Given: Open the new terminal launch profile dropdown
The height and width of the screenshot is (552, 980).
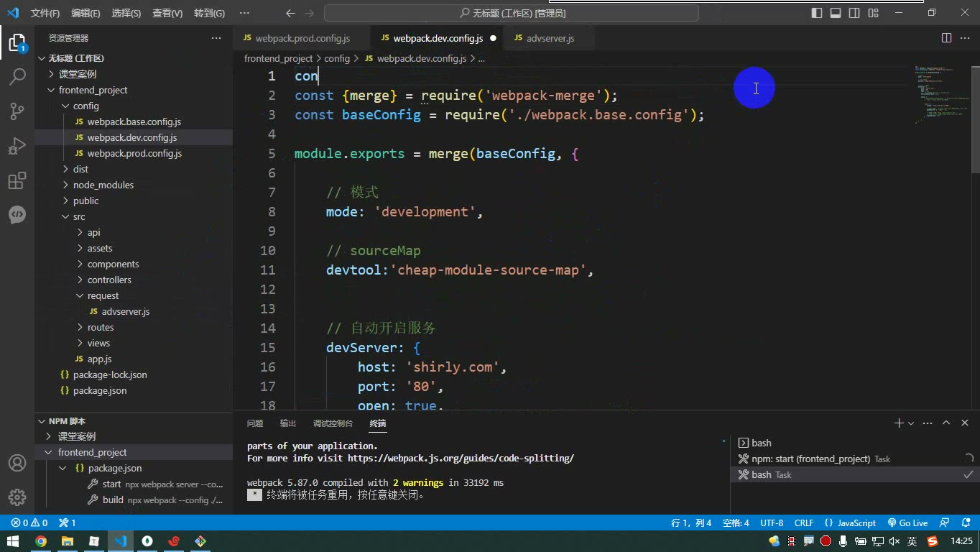Looking at the screenshot, I should coord(911,423).
